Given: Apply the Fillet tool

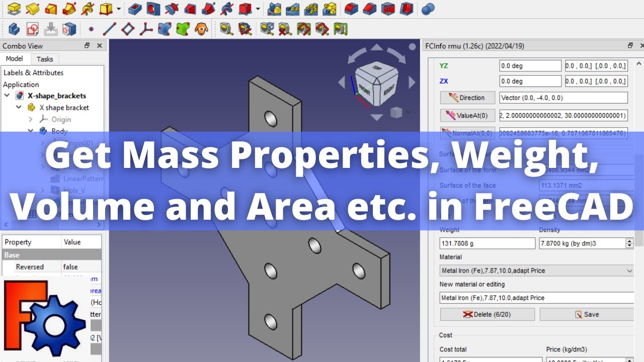Looking at the screenshot, I should coord(351,9).
